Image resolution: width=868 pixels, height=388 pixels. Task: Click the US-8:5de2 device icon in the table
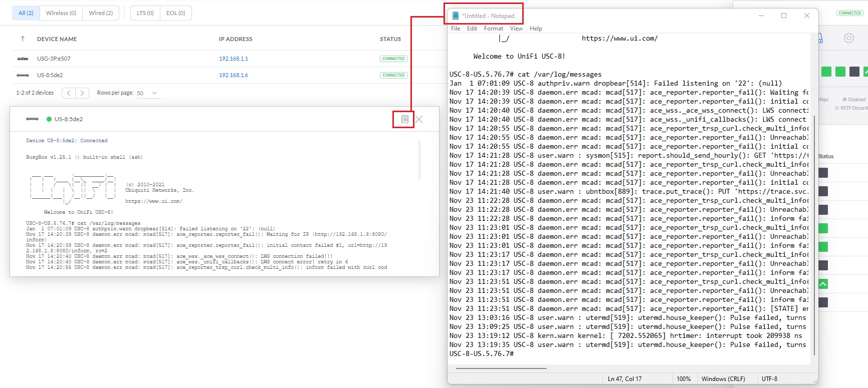(23, 75)
